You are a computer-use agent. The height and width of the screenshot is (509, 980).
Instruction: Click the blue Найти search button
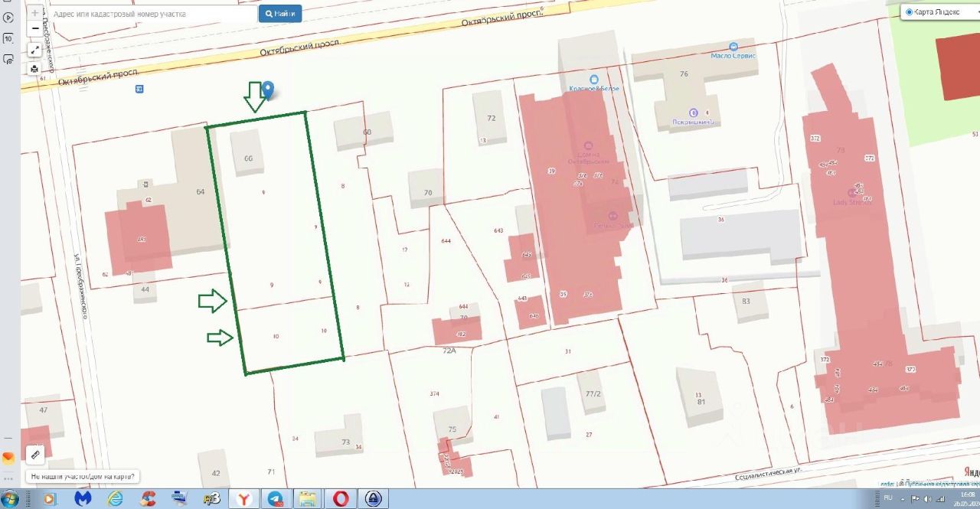pyautogui.click(x=279, y=14)
